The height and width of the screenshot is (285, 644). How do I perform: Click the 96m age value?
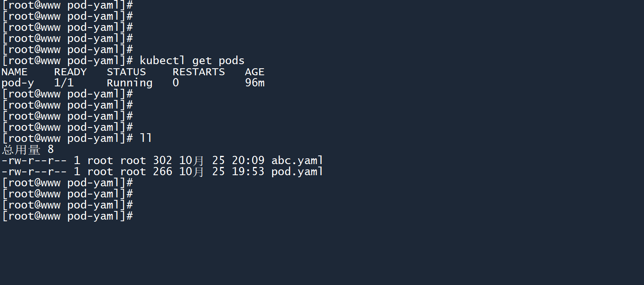pos(255,83)
